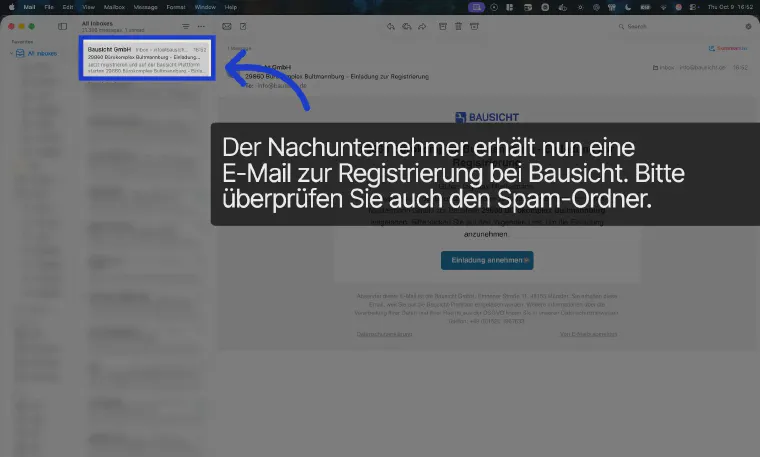Open the Focus moon menu bar icon
The width and height of the screenshot is (760, 457).
coord(628,7)
